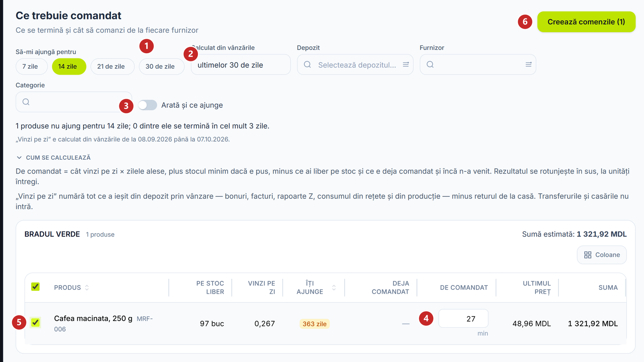Screen dimensions: 644x362
Task: Open the Categorie dropdown field
Action: coord(74,102)
